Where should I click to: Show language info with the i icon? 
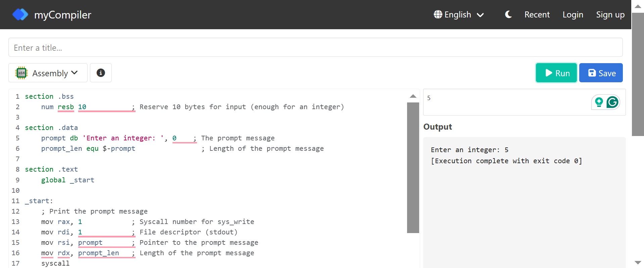[x=101, y=73]
